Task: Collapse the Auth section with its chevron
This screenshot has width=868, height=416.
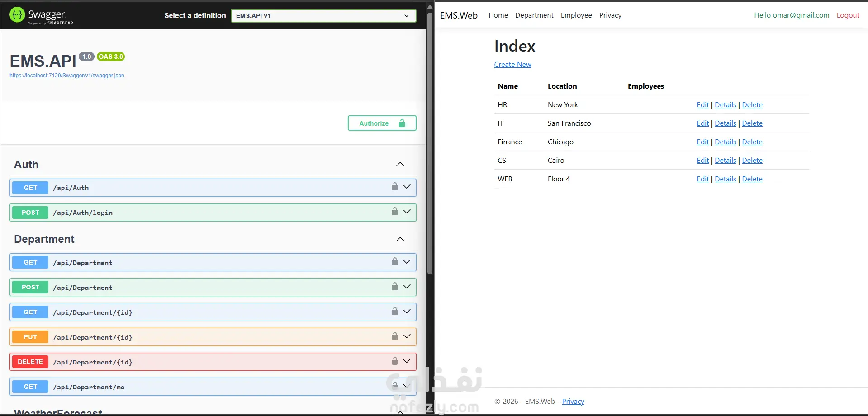Action: [400, 164]
